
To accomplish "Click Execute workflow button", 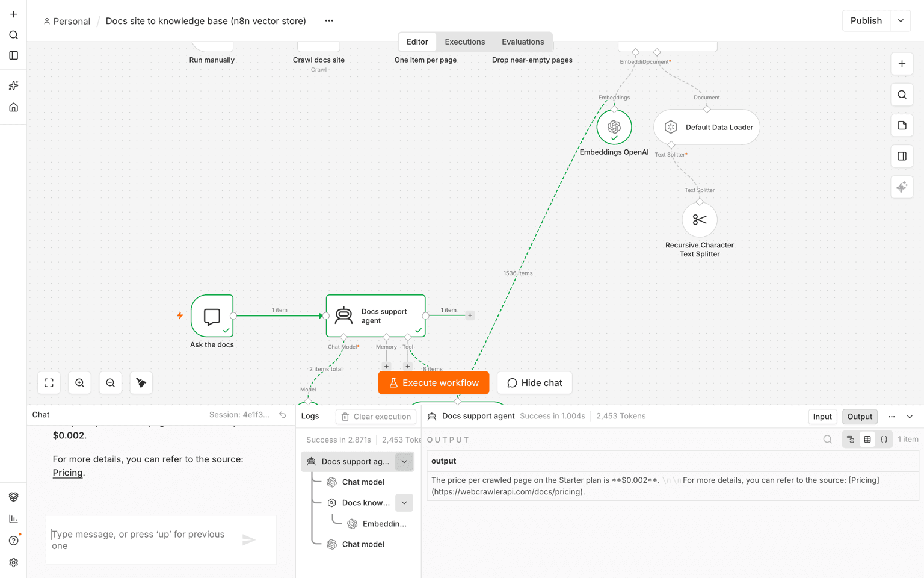I will pos(433,383).
